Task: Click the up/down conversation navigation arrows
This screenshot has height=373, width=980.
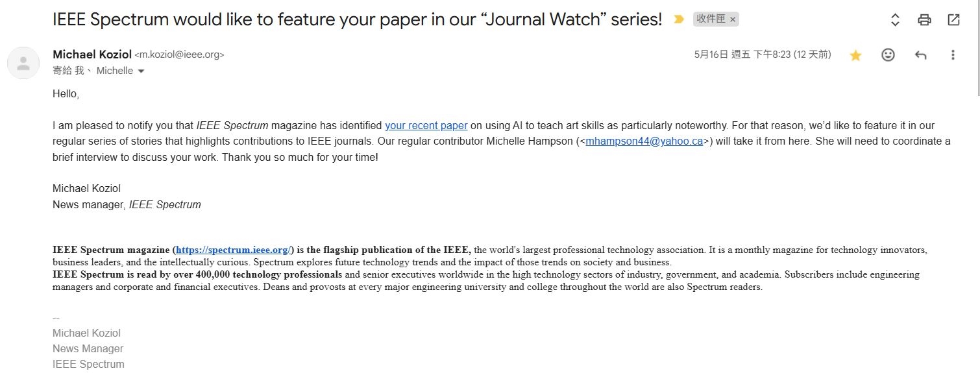Action: tap(895, 19)
